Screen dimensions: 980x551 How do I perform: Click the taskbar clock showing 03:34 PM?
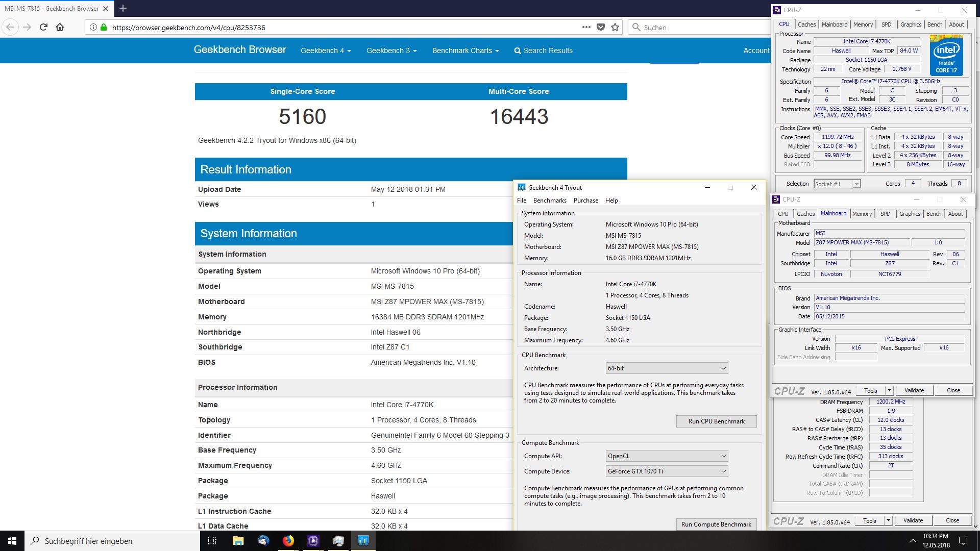click(936, 541)
